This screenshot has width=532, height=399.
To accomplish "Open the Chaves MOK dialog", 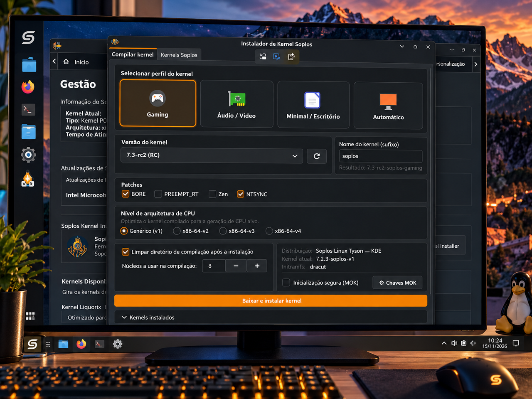I will (398, 283).
